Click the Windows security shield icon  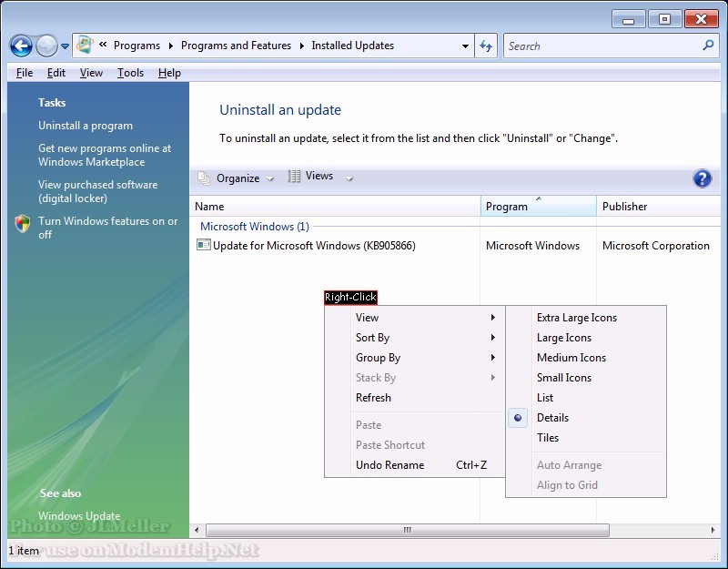click(x=22, y=223)
